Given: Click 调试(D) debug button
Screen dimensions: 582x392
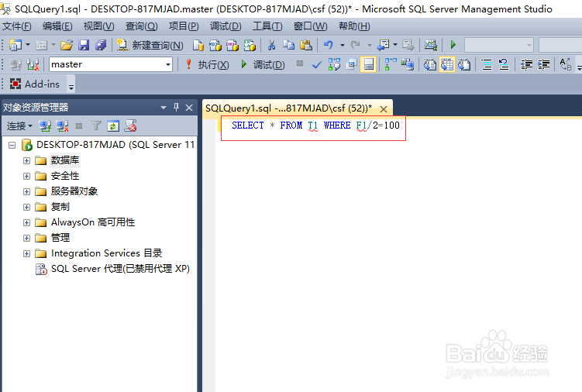Looking at the screenshot, I should 263,64.
